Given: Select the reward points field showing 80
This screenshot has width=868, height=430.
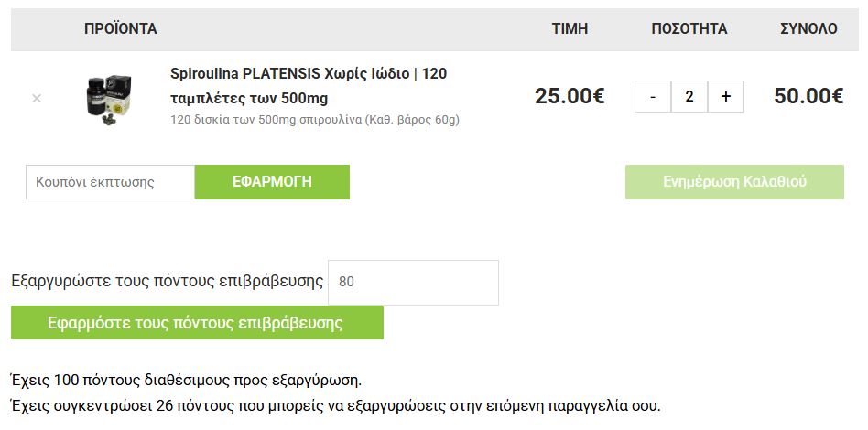Looking at the screenshot, I should (x=413, y=283).
